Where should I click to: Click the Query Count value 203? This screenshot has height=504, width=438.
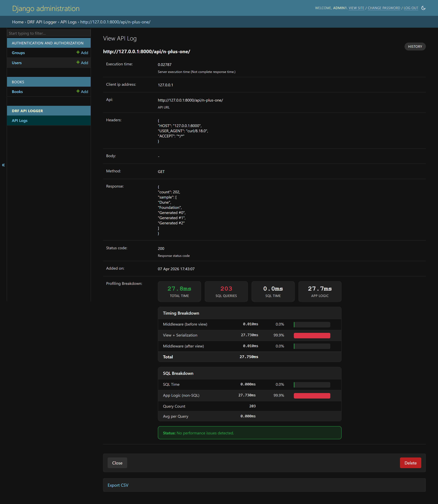click(x=252, y=406)
